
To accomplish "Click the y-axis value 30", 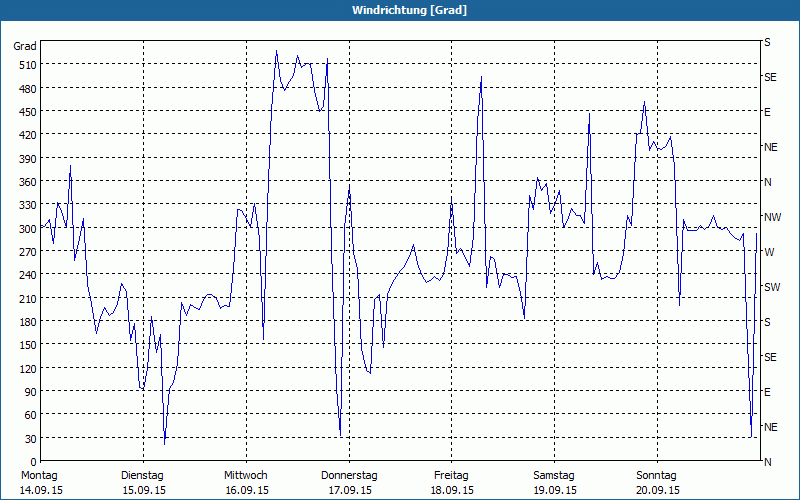I will (31, 438).
